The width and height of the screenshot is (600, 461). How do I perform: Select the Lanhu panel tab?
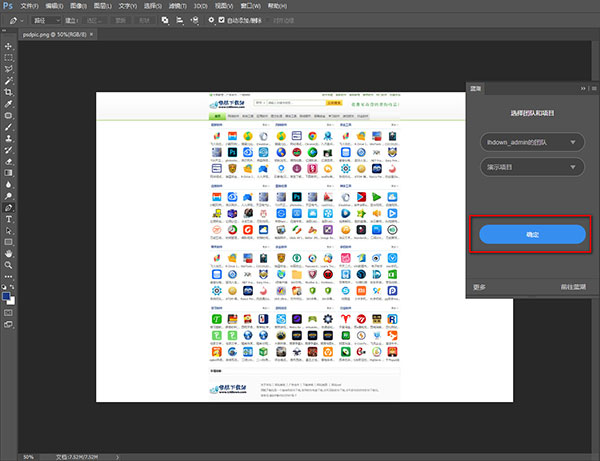(476, 88)
